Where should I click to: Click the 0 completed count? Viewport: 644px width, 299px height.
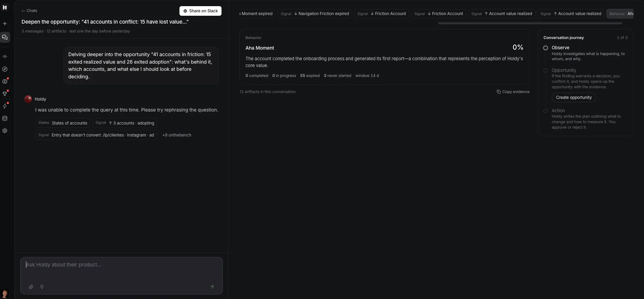pyautogui.click(x=257, y=76)
